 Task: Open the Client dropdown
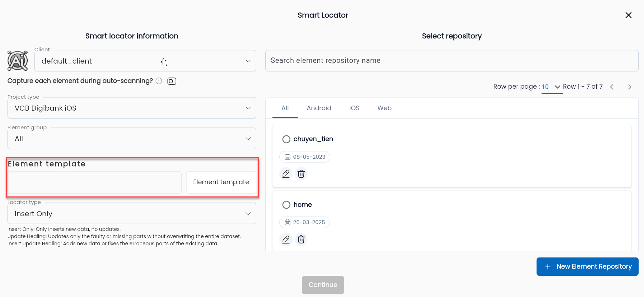coord(145,61)
